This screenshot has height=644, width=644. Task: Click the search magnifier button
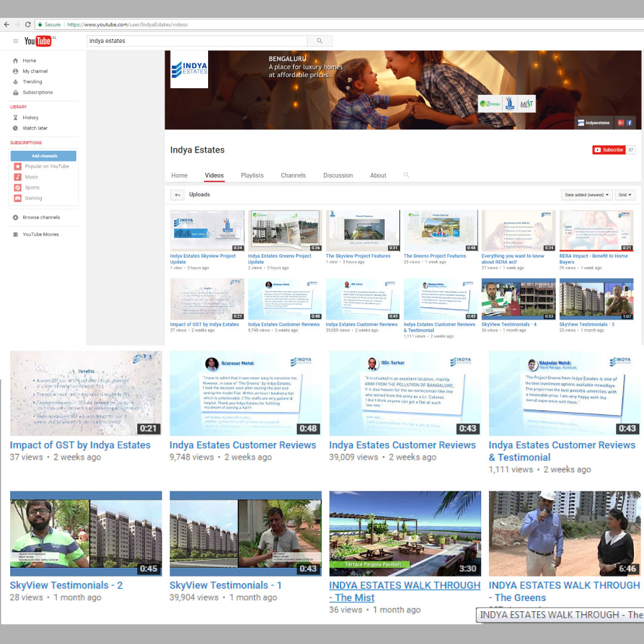tap(320, 41)
